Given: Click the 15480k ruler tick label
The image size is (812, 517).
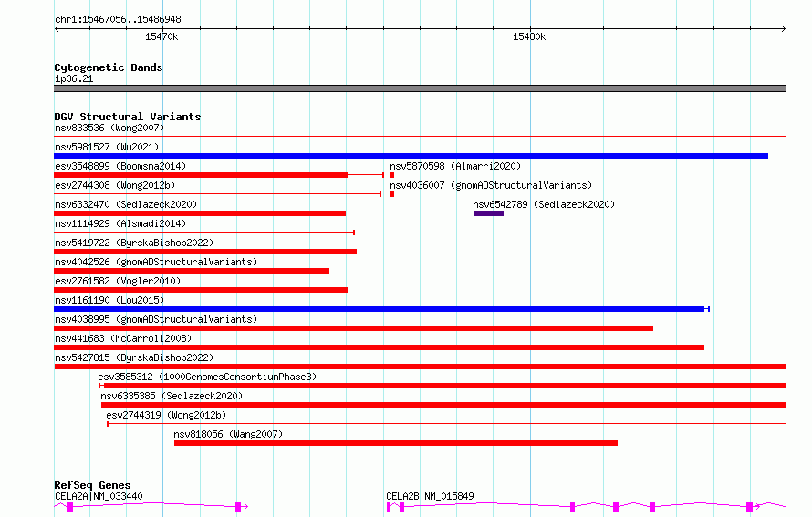Looking at the screenshot, I should [x=529, y=36].
